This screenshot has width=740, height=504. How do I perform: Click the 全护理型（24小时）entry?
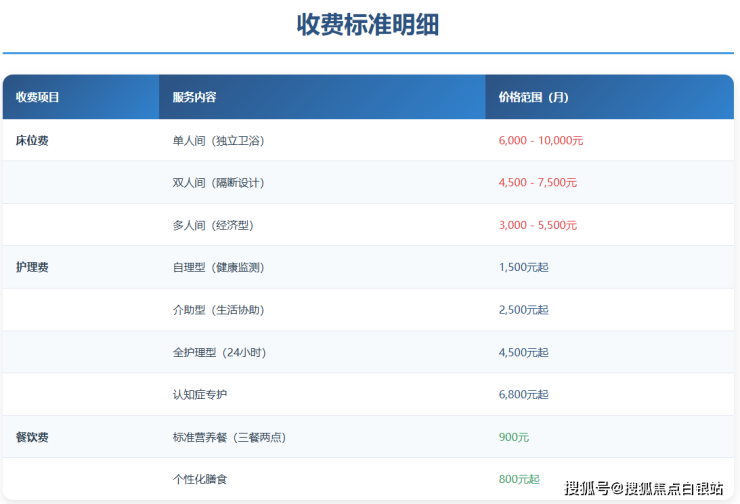click(x=219, y=353)
